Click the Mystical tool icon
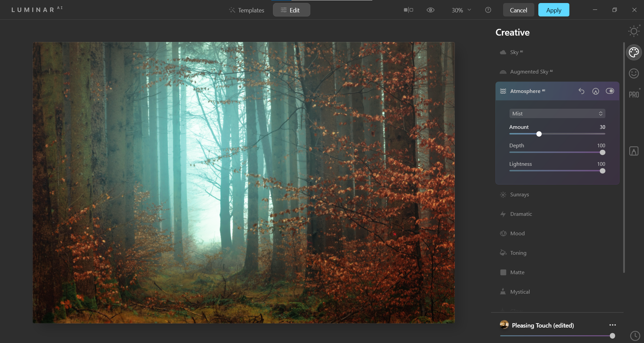Image resolution: width=644 pixels, height=343 pixels. coord(503,292)
